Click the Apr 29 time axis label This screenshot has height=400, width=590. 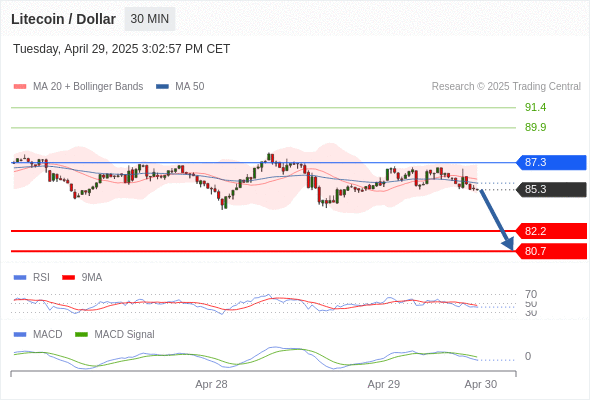coord(383,384)
